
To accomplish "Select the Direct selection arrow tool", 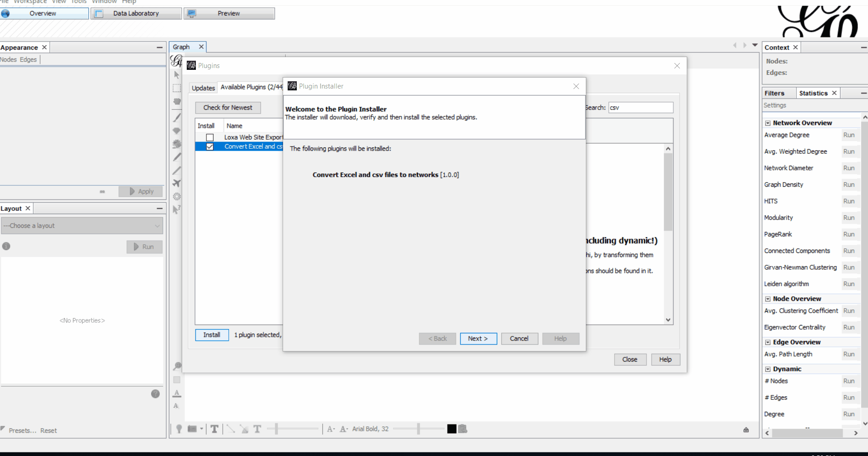I will tap(177, 75).
